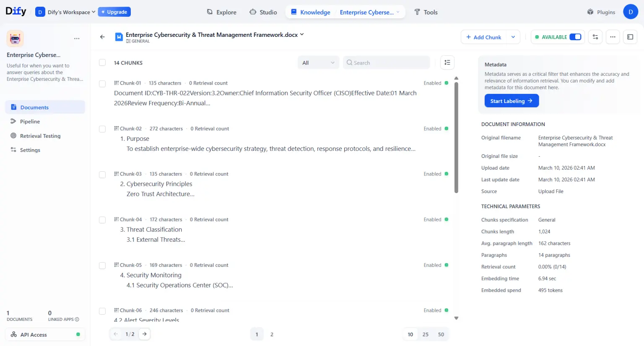The width and height of the screenshot is (644, 346).
Task: Click the next page arrow in pagination
Action: tap(144, 334)
